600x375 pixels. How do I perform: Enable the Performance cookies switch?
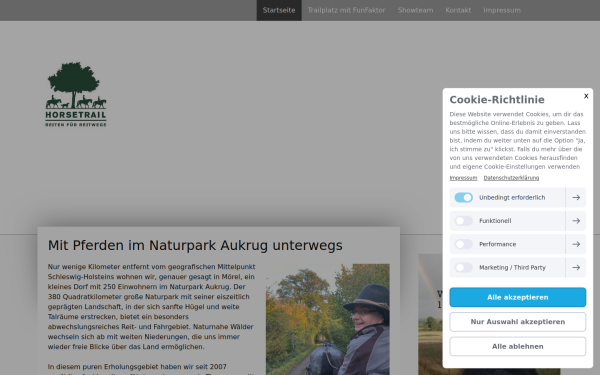[463, 244]
